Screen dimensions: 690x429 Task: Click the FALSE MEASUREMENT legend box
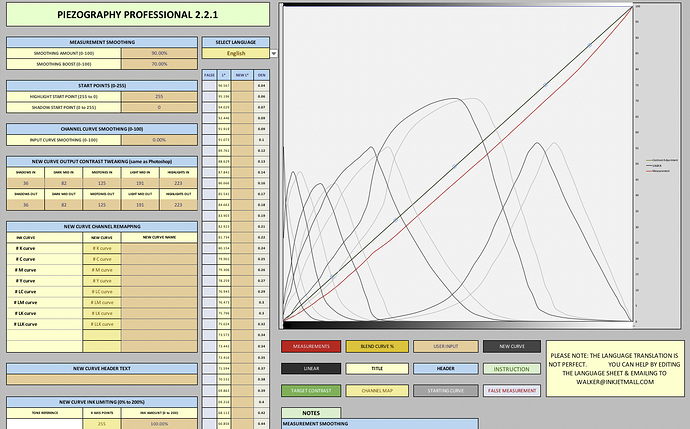coord(512,391)
